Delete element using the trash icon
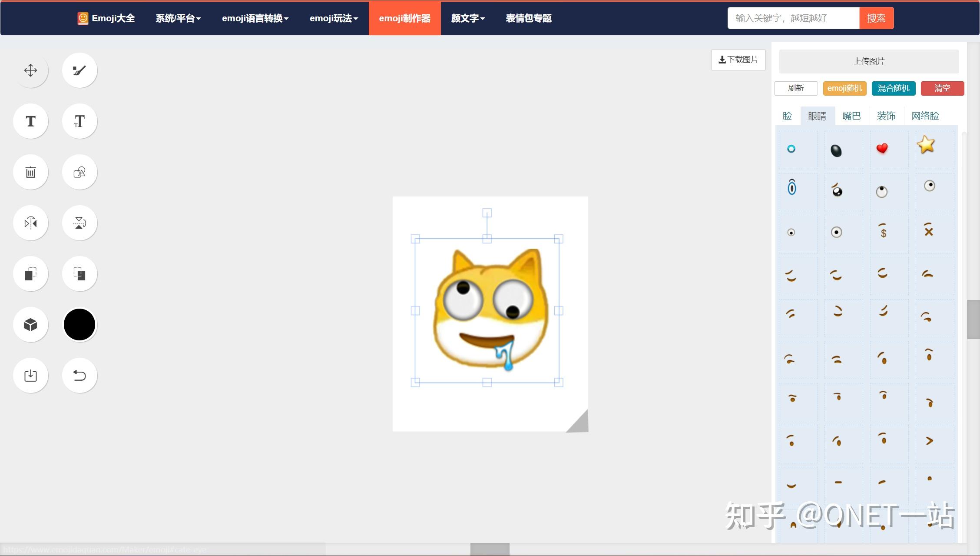Image resolution: width=980 pixels, height=556 pixels. tap(30, 172)
